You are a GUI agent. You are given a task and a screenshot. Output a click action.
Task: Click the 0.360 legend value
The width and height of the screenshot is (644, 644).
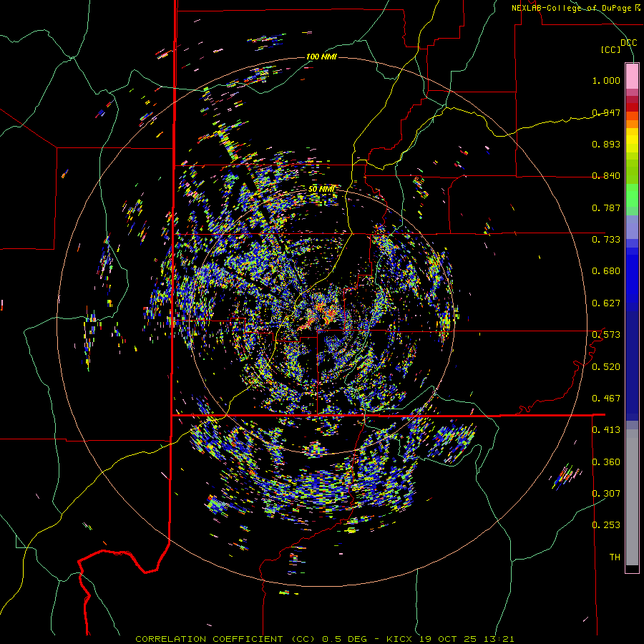606,462
